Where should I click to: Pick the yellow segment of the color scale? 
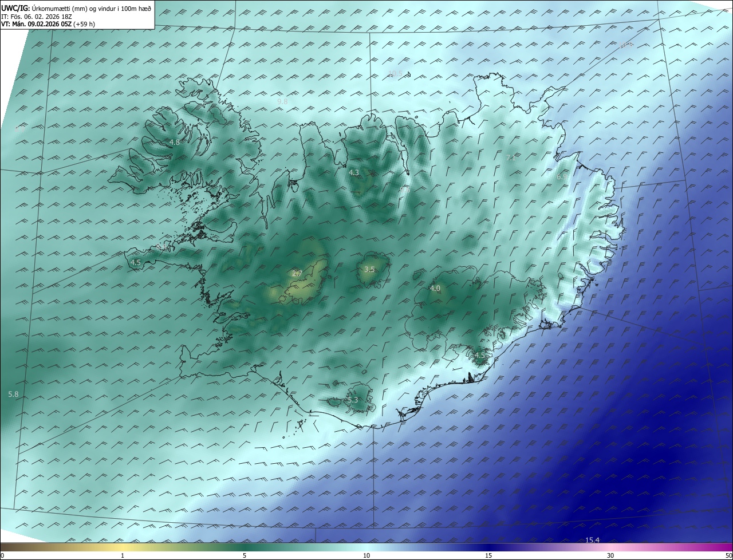pyautogui.click(x=123, y=547)
